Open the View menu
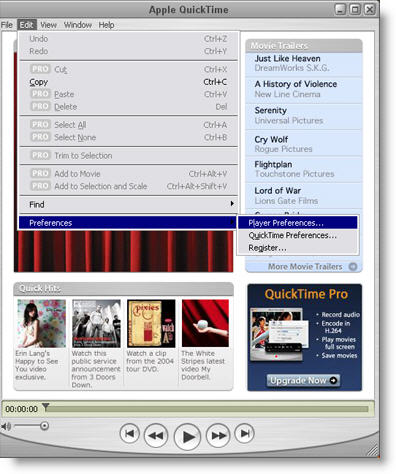The width and height of the screenshot is (396, 474). point(49,25)
